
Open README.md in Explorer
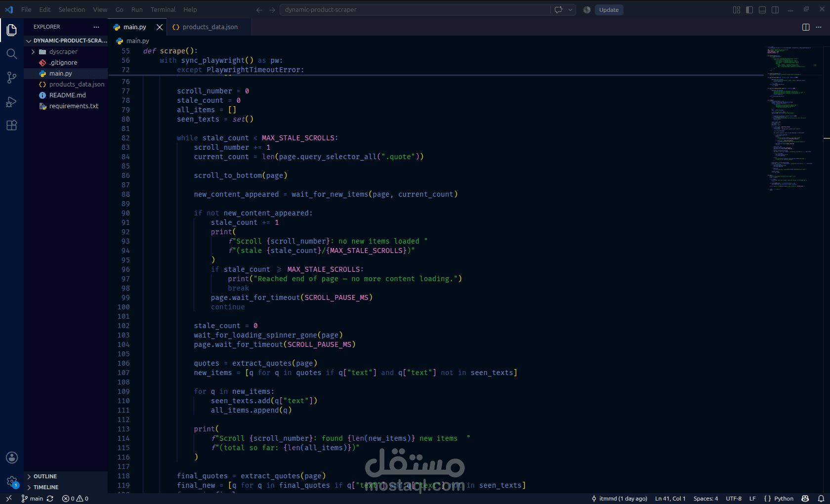[x=66, y=95]
